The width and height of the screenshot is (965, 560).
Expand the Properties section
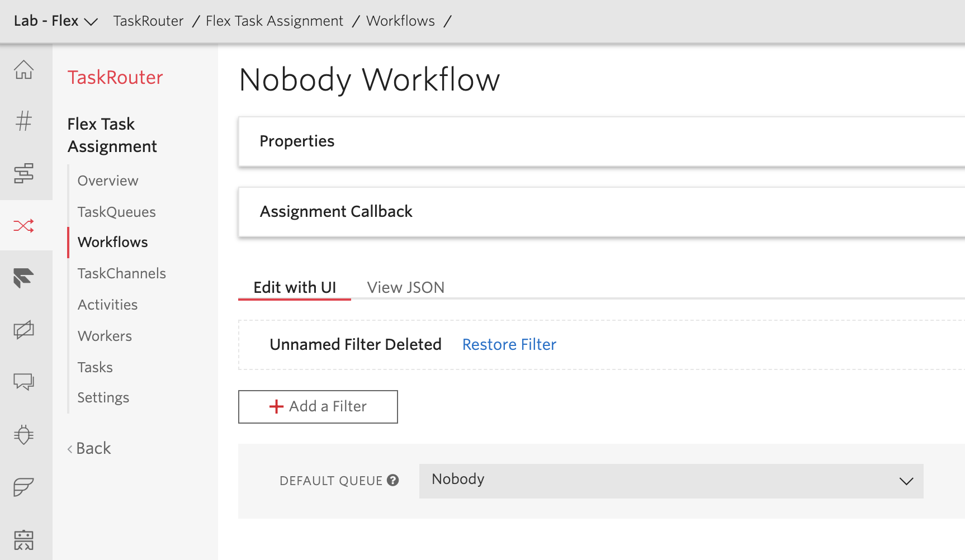point(602,141)
